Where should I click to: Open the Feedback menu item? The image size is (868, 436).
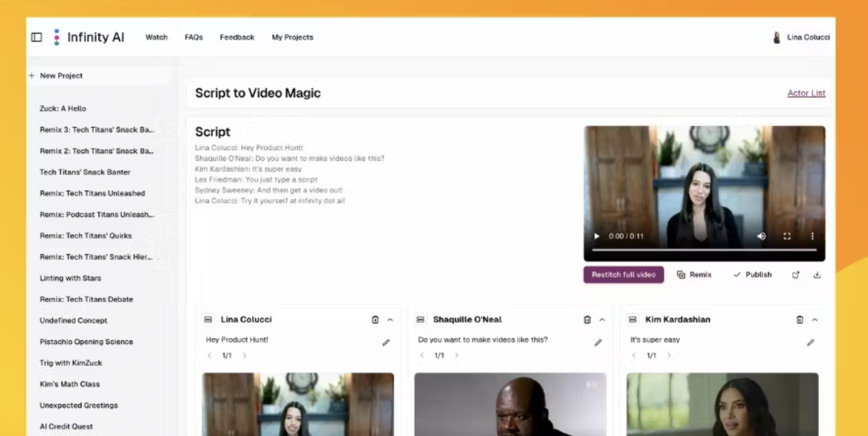pyautogui.click(x=237, y=38)
